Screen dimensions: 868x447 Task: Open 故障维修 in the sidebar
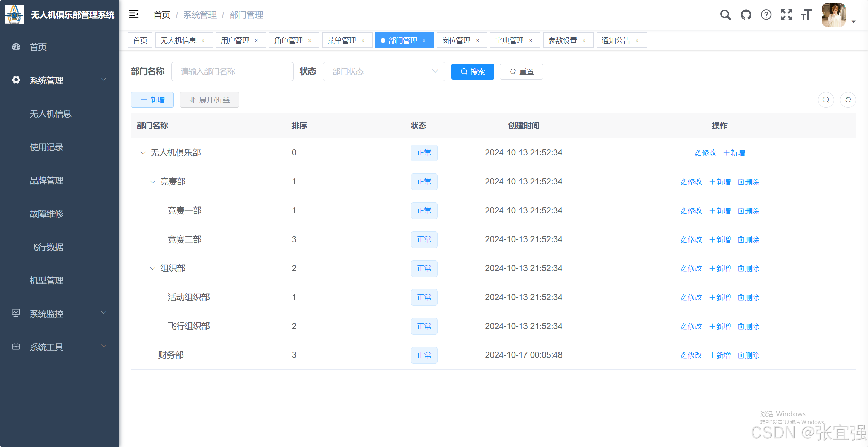pyautogui.click(x=46, y=213)
